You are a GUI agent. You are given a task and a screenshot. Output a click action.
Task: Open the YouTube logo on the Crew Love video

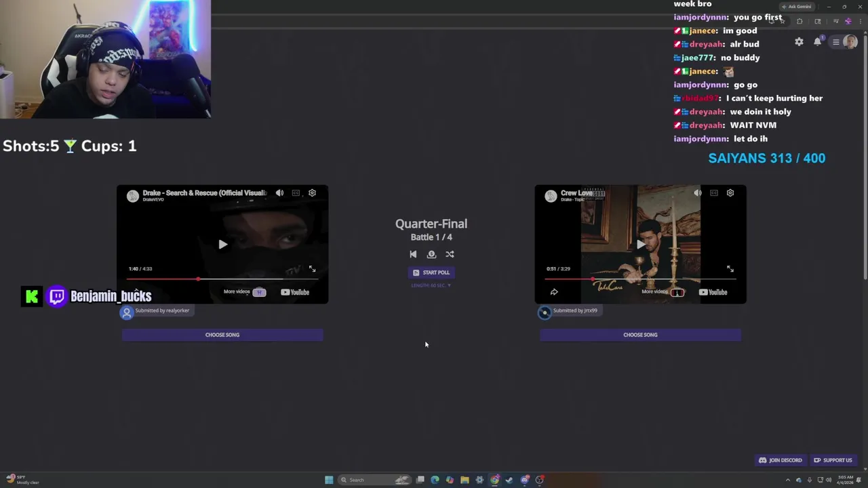point(713,292)
